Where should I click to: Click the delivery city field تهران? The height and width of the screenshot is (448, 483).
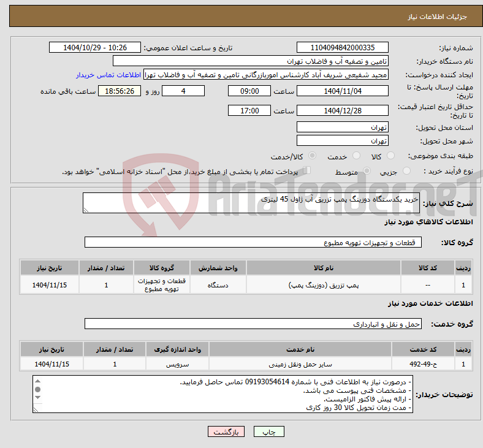pos(342,140)
